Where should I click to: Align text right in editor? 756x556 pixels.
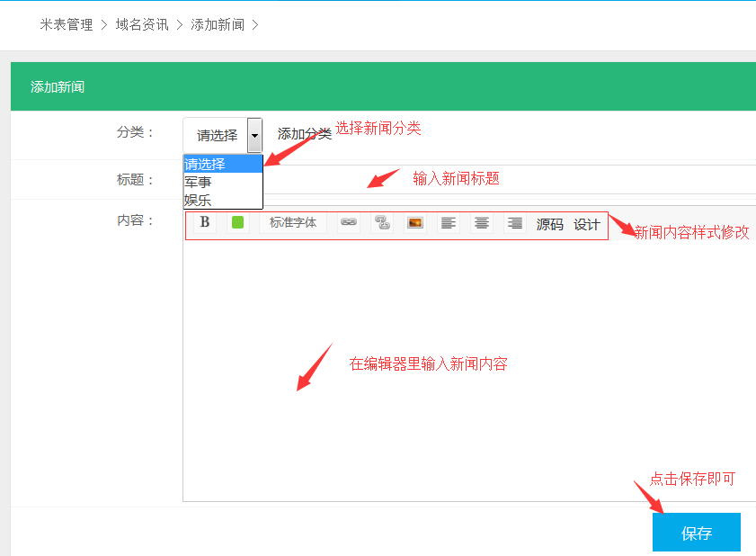point(514,222)
